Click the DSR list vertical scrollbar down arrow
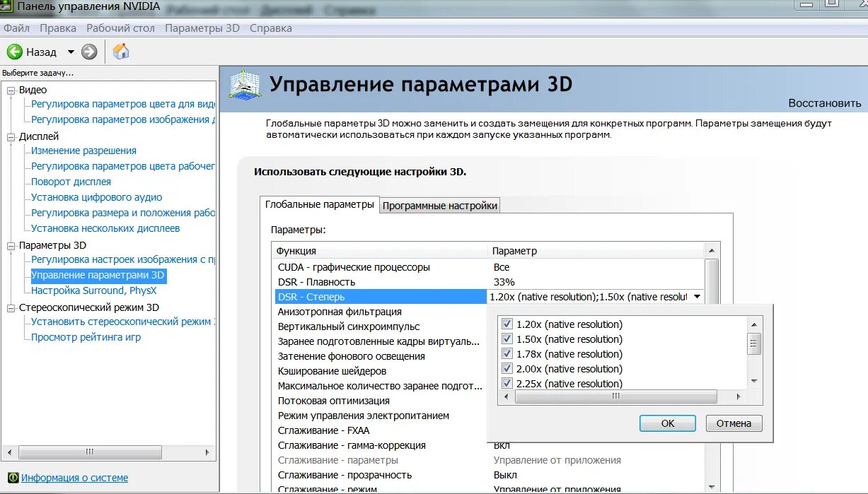868x494 pixels. pyautogui.click(x=754, y=382)
